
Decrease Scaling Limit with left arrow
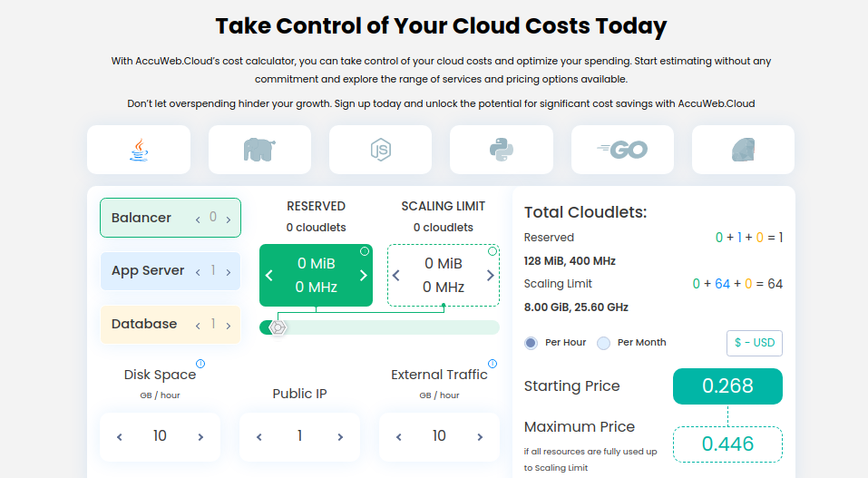(397, 276)
